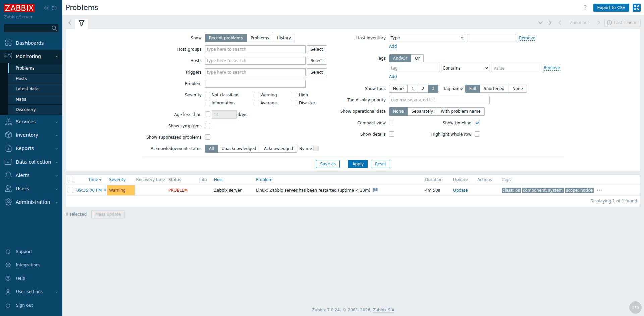Disable the Show timeline checkbox
Image resolution: width=644 pixels, height=316 pixels.
477,123
